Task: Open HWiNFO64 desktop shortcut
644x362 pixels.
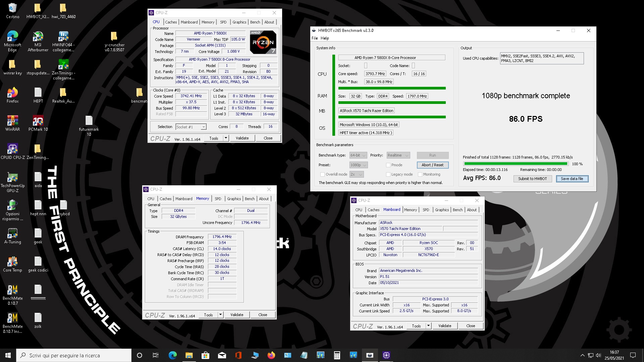Action: [x=63, y=41]
